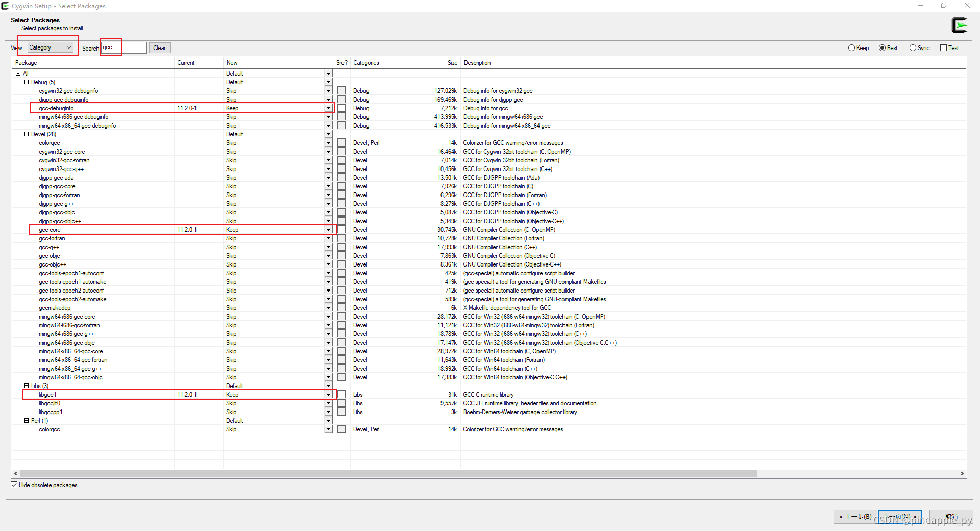This screenshot has height=531, width=980.
Task: Open the New dropdown for libgccjit0
Action: tap(328, 403)
